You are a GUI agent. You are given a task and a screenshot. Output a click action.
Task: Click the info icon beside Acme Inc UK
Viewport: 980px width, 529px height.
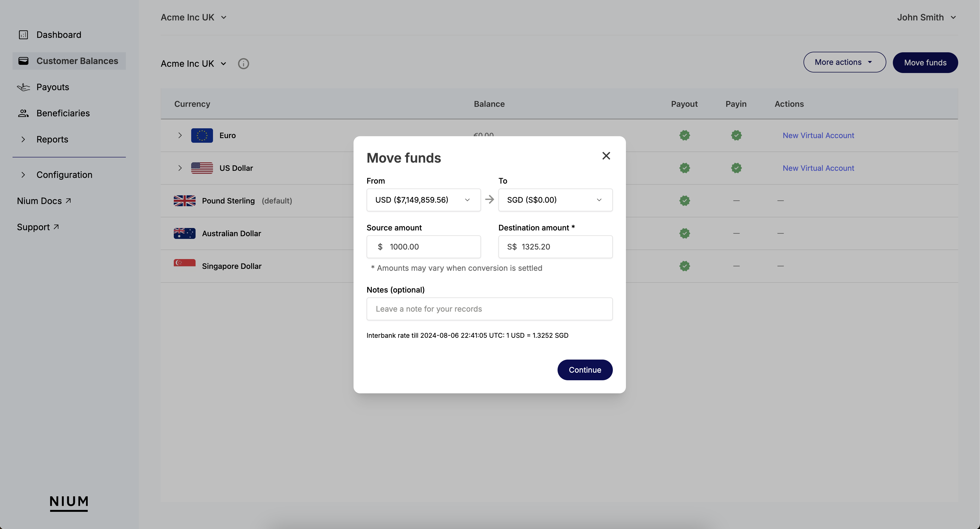click(x=244, y=63)
